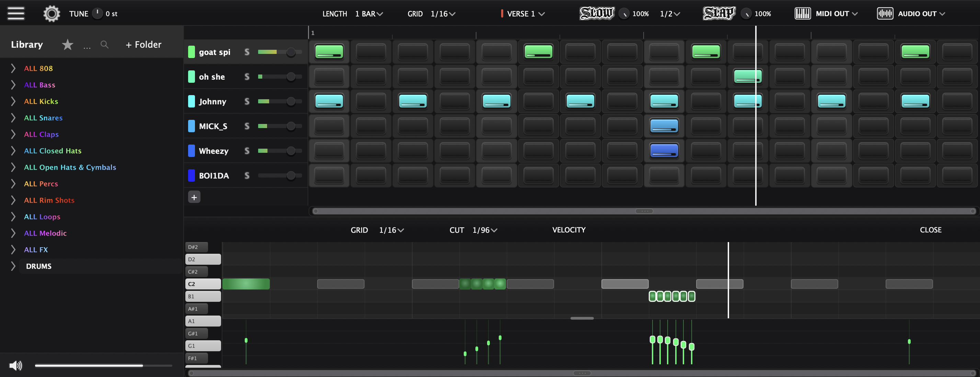The width and height of the screenshot is (980, 377).
Task: Toggle the active step pad on oh she row
Action: [748, 76]
